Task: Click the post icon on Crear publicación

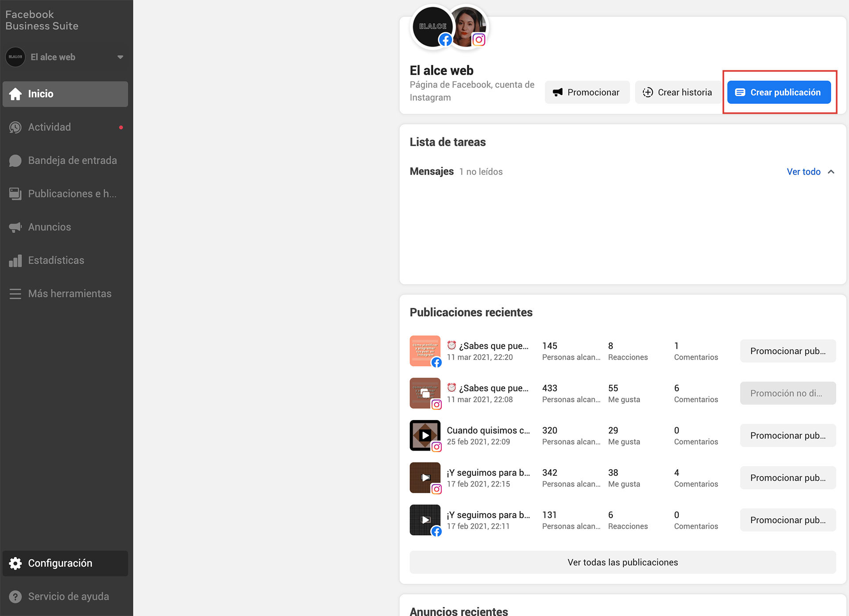Action: 740,92
